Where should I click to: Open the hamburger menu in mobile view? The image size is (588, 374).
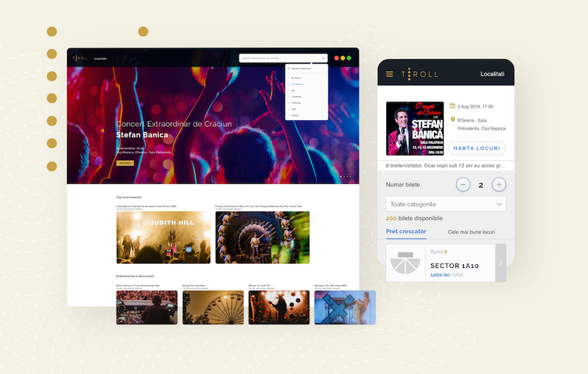[389, 74]
